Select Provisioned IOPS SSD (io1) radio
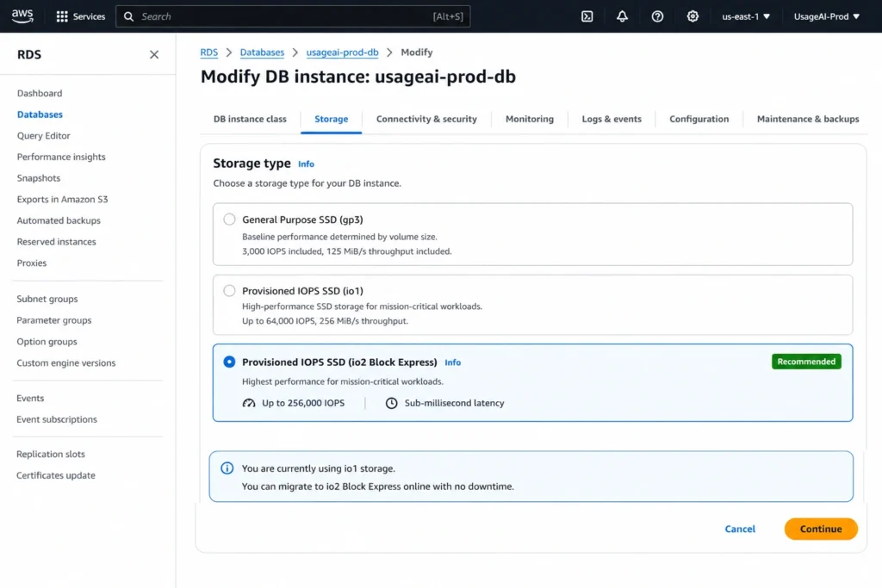The height and width of the screenshot is (588, 882). click(229, 291)
